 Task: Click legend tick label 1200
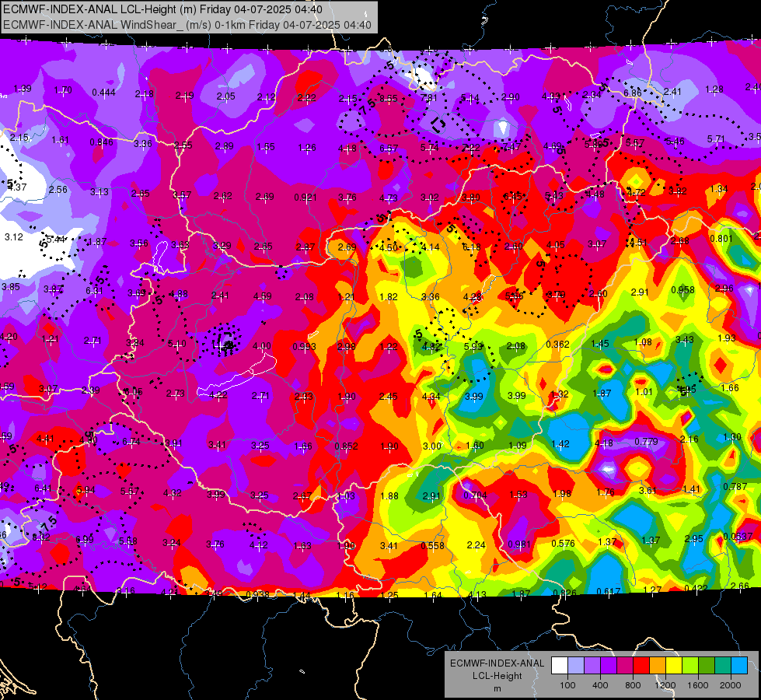pyautogui.click(x=665, y=685)
